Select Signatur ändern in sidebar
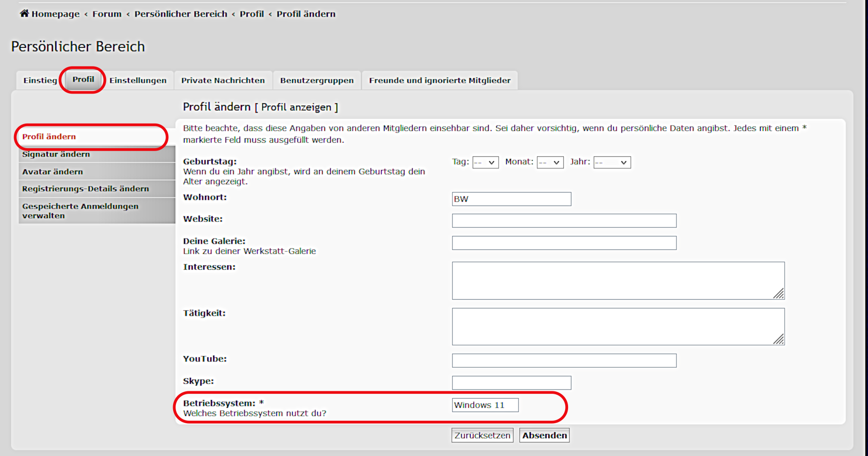 click(56, 154)
